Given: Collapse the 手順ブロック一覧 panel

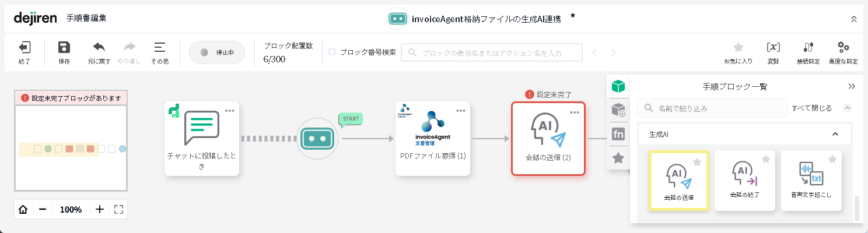Looking at the screenshot, I should tap(852, 86).
